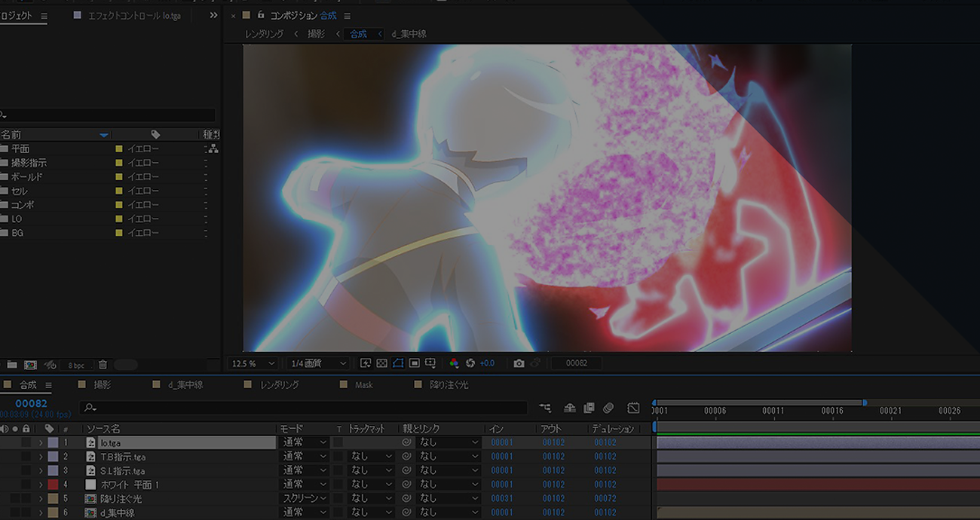Click 撮影 in composition navigator
Image resolution: width=980 pixels, height=520 pixels.
click(317, 34)
